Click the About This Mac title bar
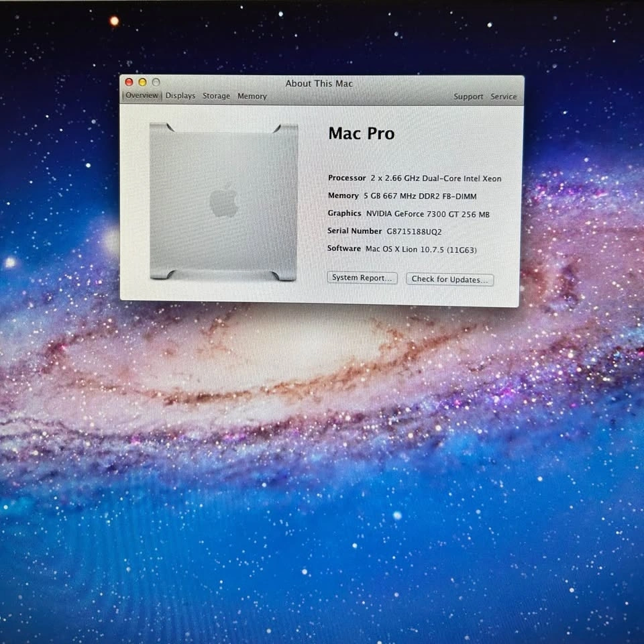 click(x=319, y=83)
